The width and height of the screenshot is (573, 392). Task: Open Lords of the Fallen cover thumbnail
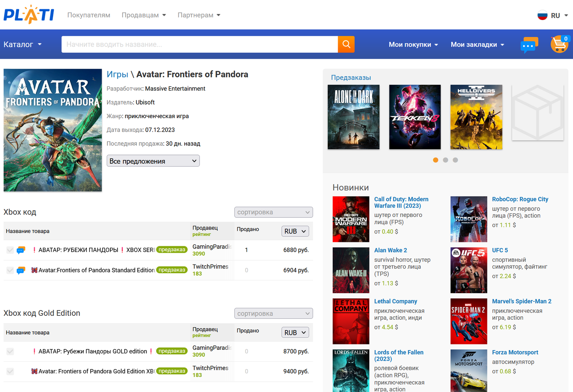[351, 371]
